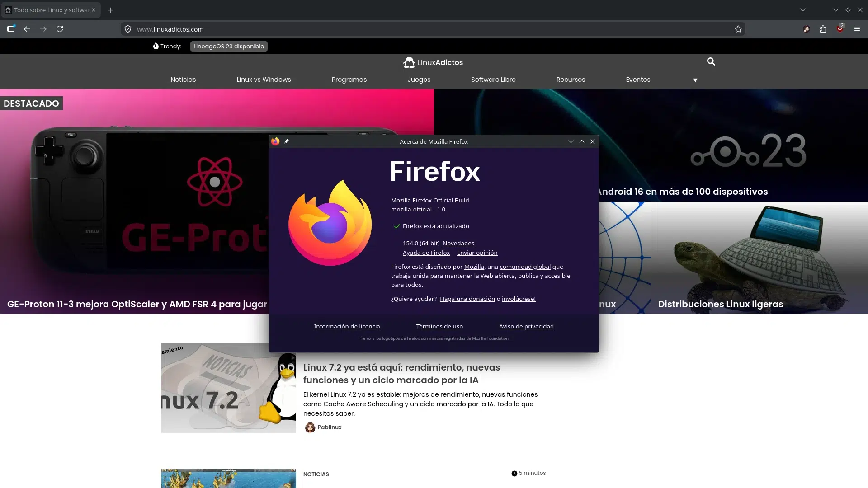Open a new tab with plus icon
The height and width of the screenshot is (488, 868).
[x=111, y=10]
